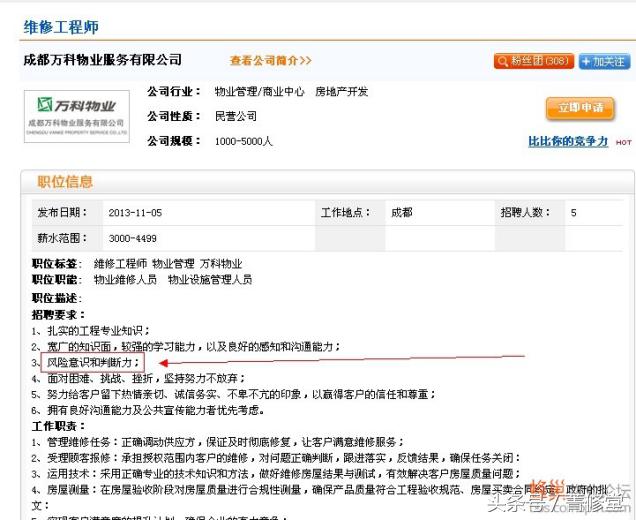Screen dimensions: 636x520
Task: Click the 工作地点 label cell
Action: pyautogui.click(x=350, y=213)
